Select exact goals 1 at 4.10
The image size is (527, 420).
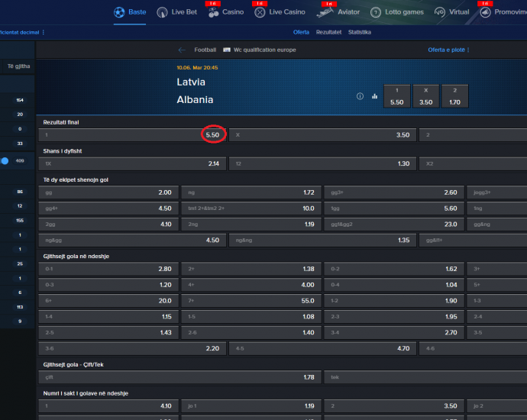pyautogui.click(x=108, y=406)
